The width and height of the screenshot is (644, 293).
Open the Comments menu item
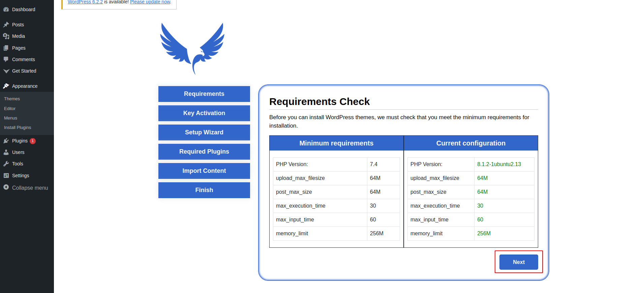[x=24, y=59]
